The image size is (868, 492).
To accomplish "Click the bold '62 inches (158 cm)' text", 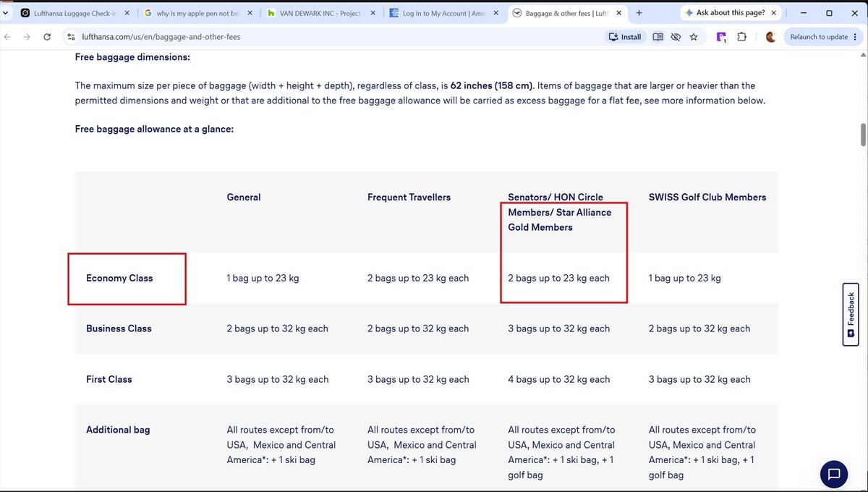I will click(493, 85).
